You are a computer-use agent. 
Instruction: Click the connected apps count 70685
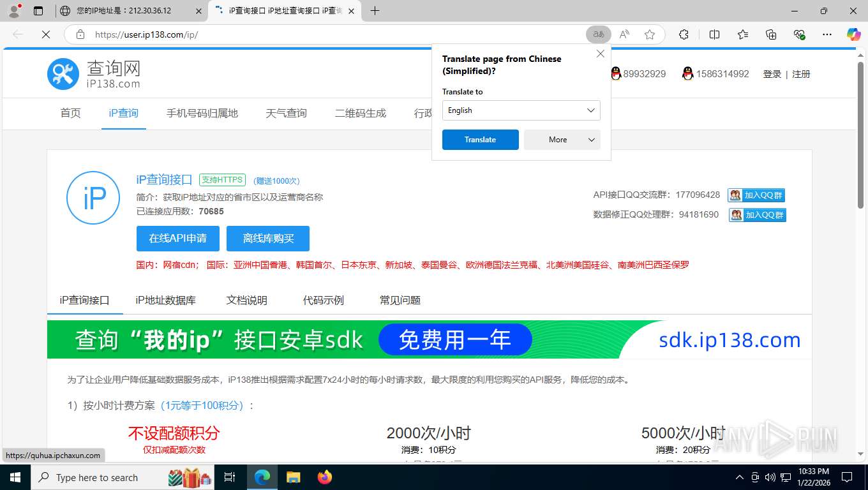[x=211, y=211]
